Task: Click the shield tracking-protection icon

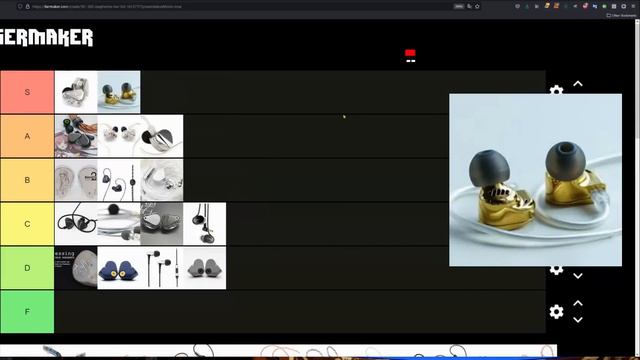Action: (x=20, y=7)
